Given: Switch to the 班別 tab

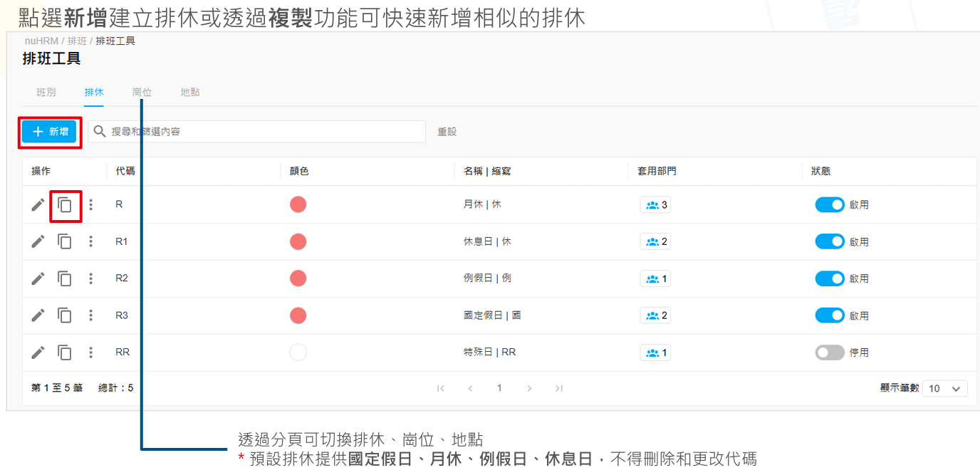Looking at the screenshot, I should 46,93.
